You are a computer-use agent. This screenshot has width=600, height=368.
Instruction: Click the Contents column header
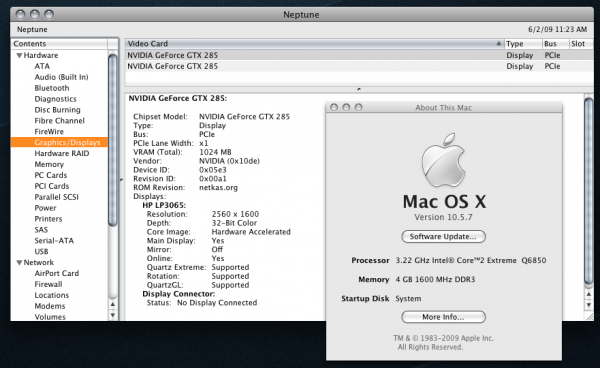tap(59, 44)
